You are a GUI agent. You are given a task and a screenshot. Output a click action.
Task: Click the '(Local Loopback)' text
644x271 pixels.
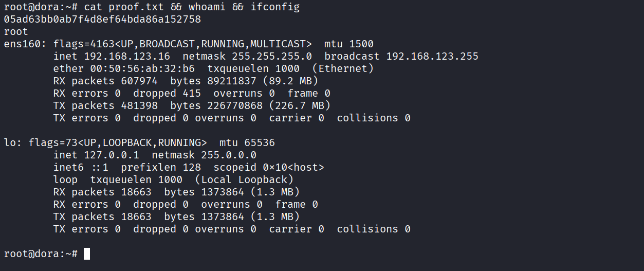click(244, 180)
